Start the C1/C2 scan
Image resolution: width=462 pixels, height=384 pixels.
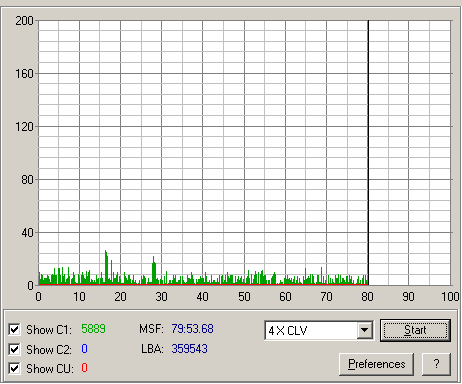(415, 330)
